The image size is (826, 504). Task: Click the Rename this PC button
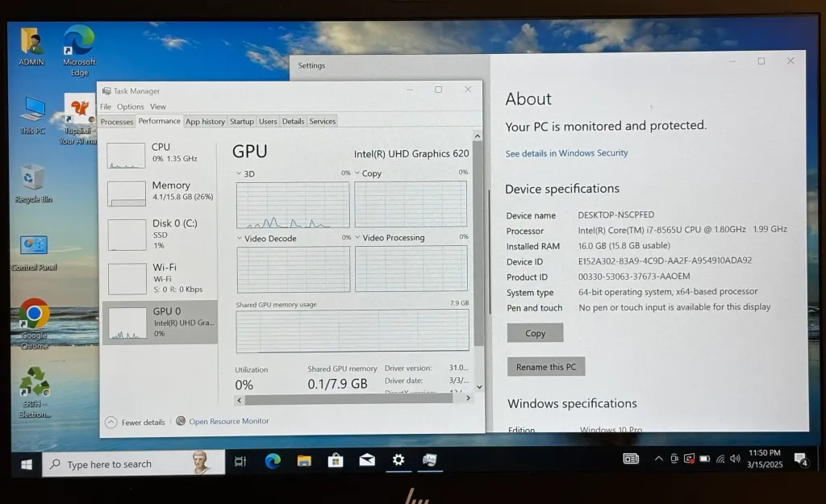[x=546, y=367]
